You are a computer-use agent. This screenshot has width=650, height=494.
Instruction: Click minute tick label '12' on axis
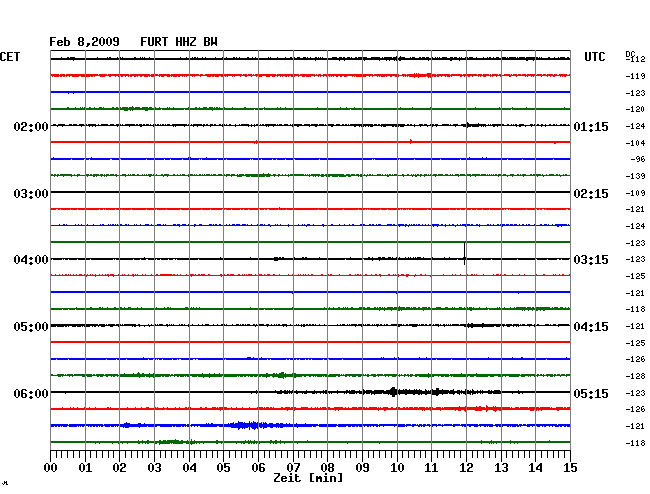(466, 467)
